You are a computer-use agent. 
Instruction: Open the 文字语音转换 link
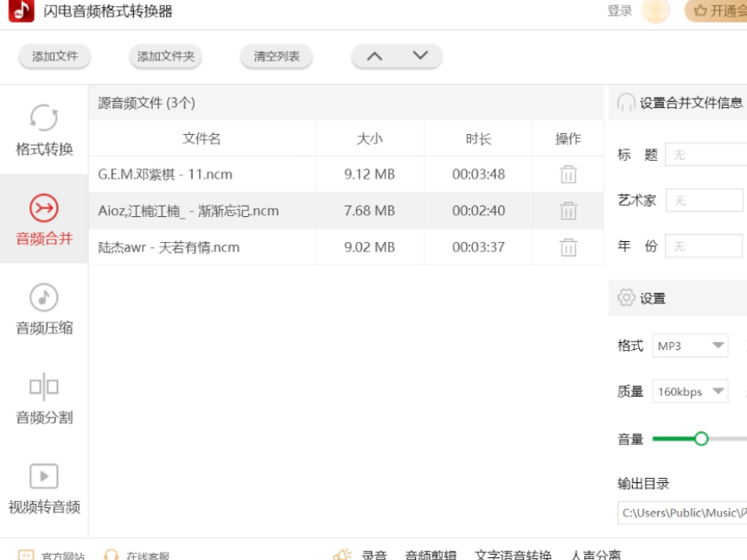click(513, 555)
